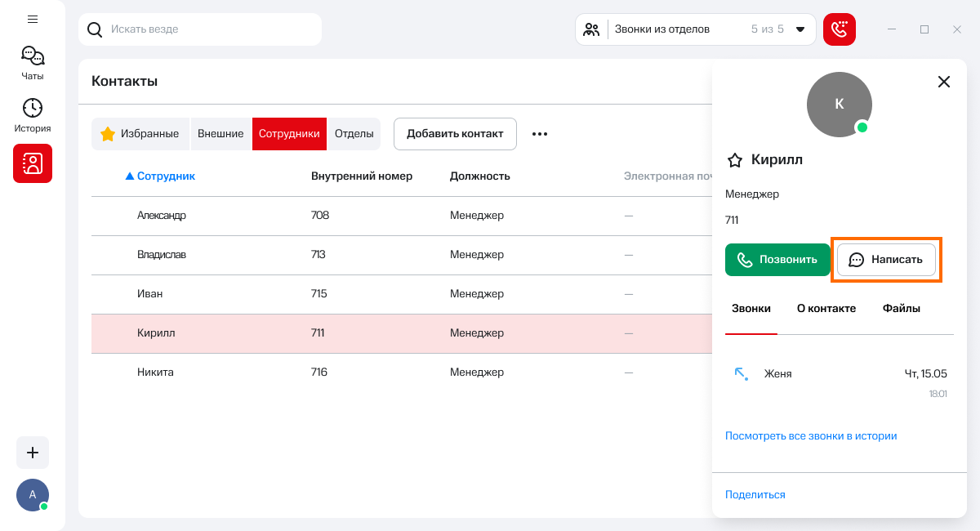The image size is (980, 531).
Task: Switch to the Отделы tab
Action: point(354,134)
